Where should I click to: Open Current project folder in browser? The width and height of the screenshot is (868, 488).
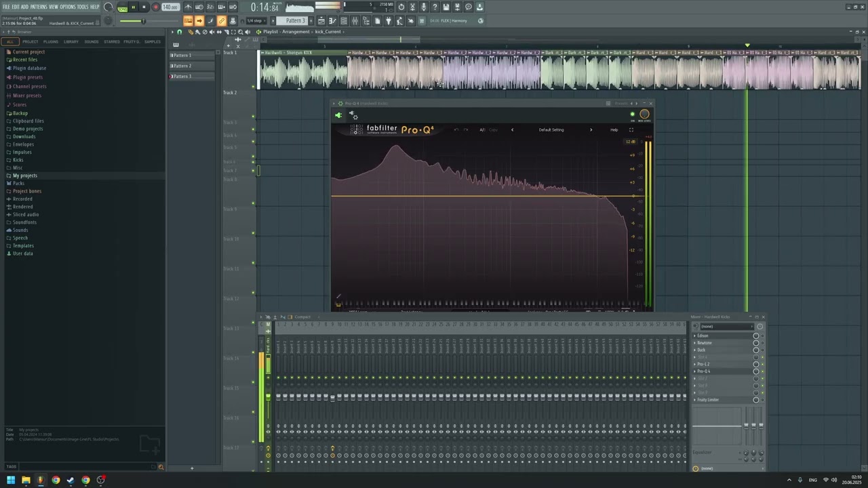coord(28,52)
